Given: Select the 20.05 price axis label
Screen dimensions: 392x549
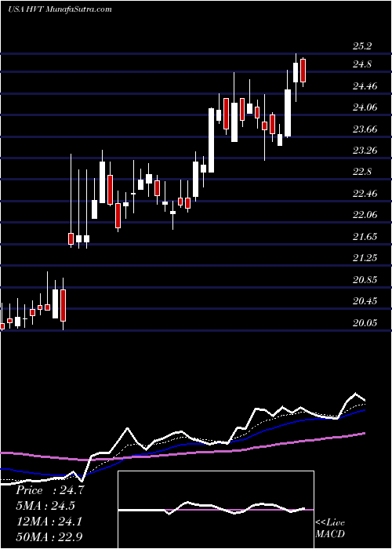Looking at the screenshot, I should pyautogui.click(x=365, y=323).
